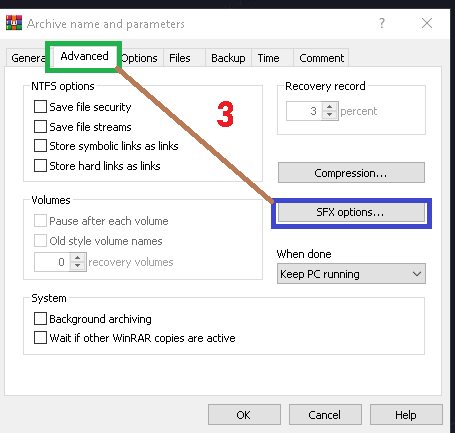This screenshot has height=433, width=455.
Task: Click the percent label text
Action: pos(359,111)
